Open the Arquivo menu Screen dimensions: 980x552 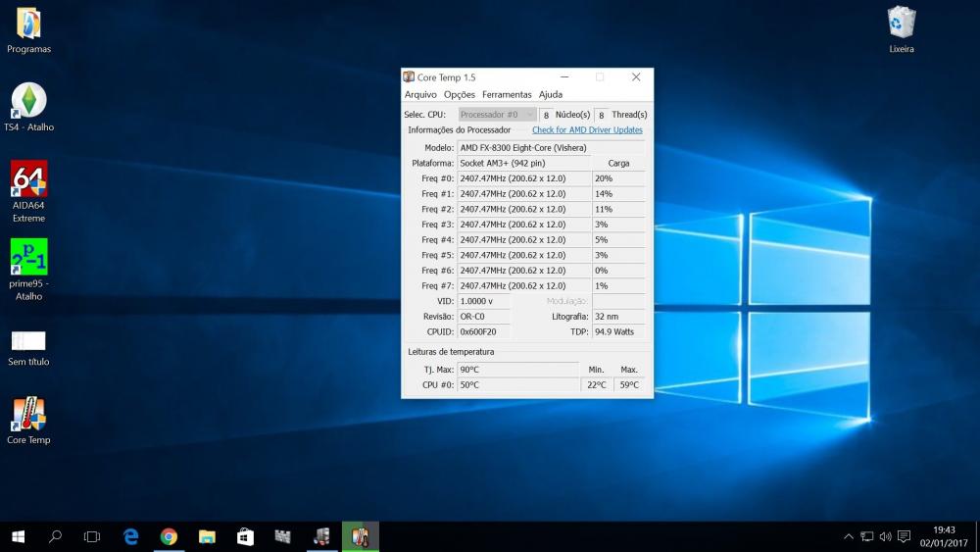(x=420, y=95)
